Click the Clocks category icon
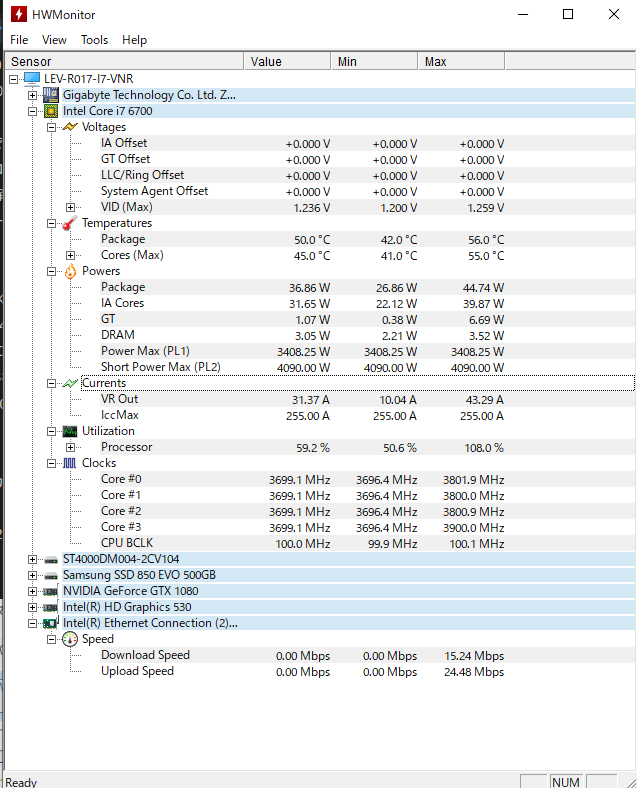This screenshot has width=637, height=788. [x=70, y=463]
